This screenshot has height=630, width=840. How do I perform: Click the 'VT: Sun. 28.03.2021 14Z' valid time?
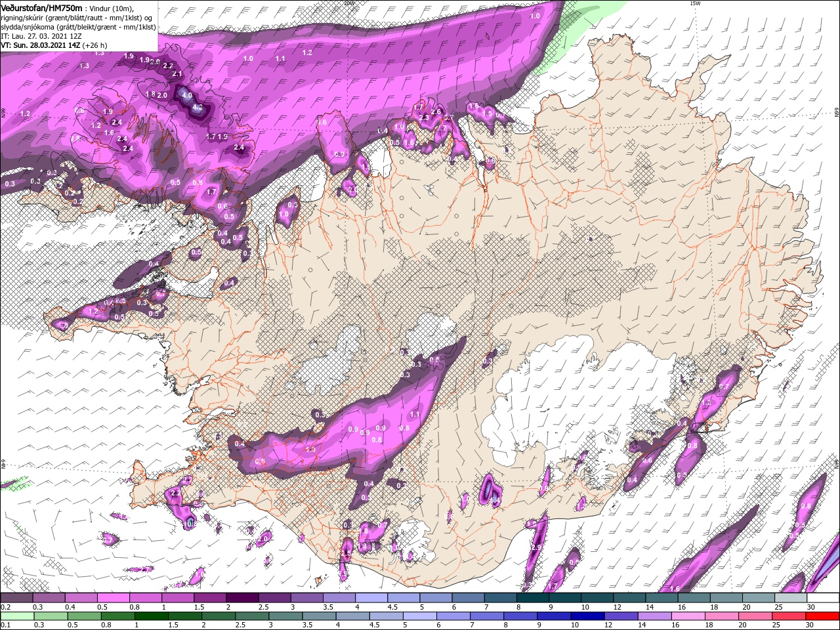coord(39,45)
